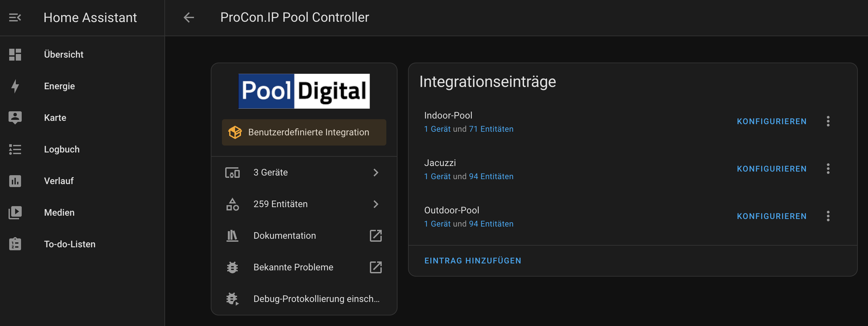The image size is (868, 326).
Task: Open the 94 Entitäten link under Outdoor-Pool
Action: pyautogui.click(x=491, y=224)
